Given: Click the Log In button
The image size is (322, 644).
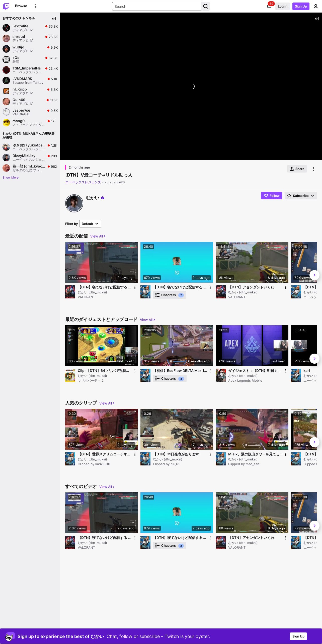Looking at the screenshot, I should coord(282,6).
